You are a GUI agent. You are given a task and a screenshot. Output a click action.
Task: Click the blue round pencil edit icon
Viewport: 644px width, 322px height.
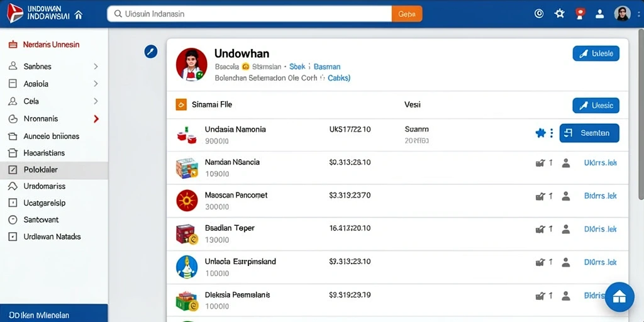click(151, 52)
